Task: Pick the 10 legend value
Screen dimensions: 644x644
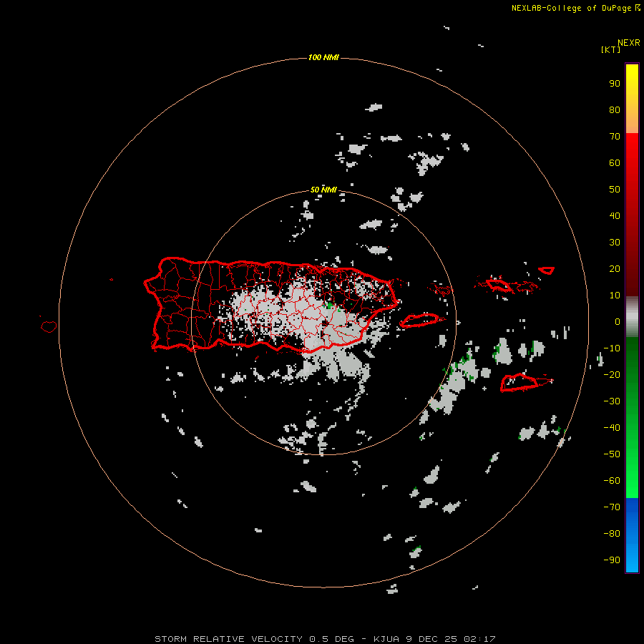Action: [x=615, y=296]
